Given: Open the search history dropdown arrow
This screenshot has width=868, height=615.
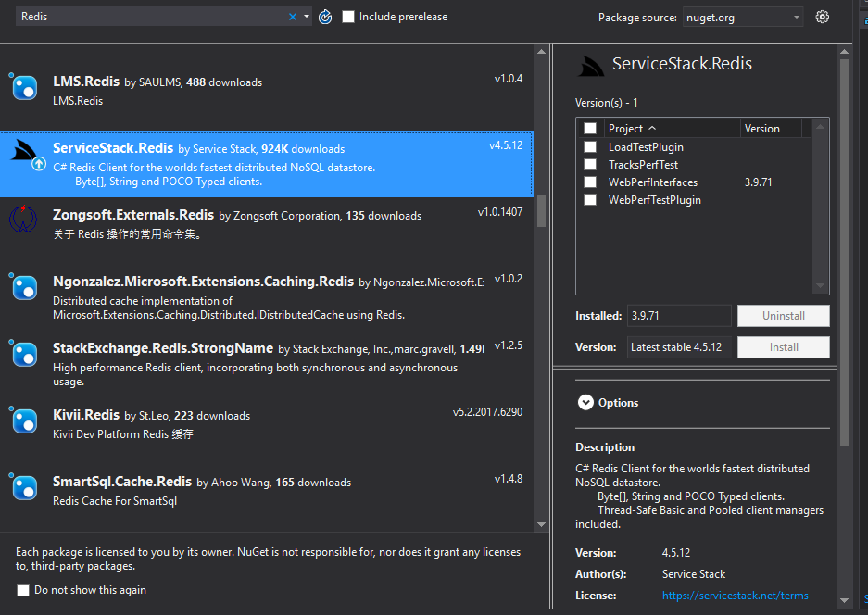Looking at the screenshot, I should coord(307,17).
